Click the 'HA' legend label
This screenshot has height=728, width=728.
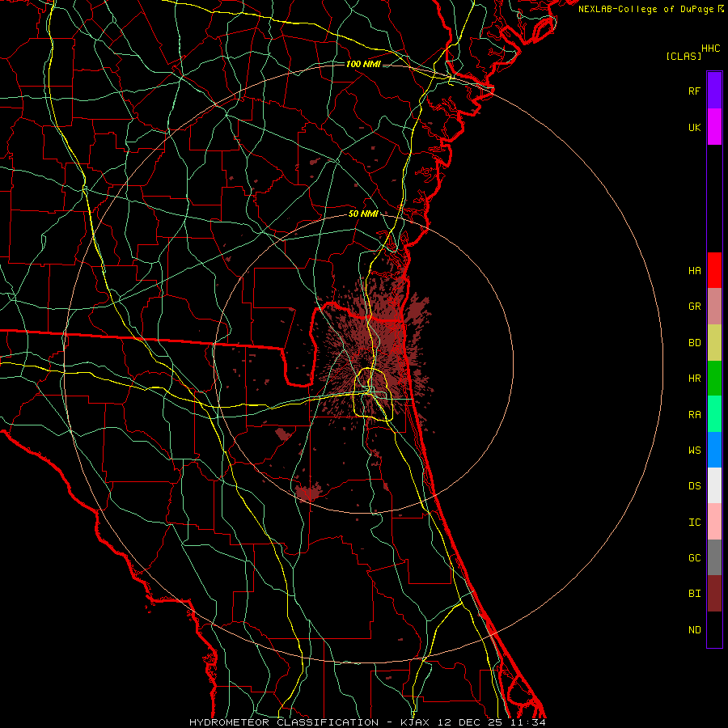(695, 270)
